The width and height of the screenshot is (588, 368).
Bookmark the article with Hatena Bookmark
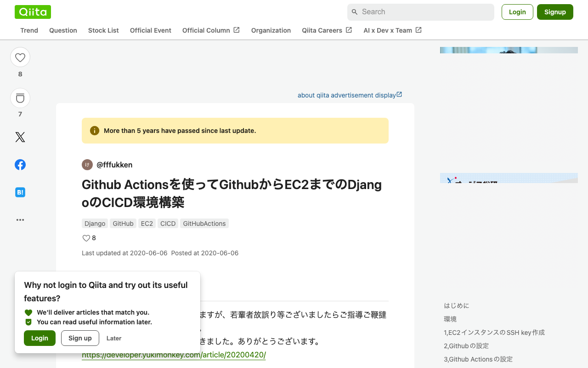click(x=20, y=192)
